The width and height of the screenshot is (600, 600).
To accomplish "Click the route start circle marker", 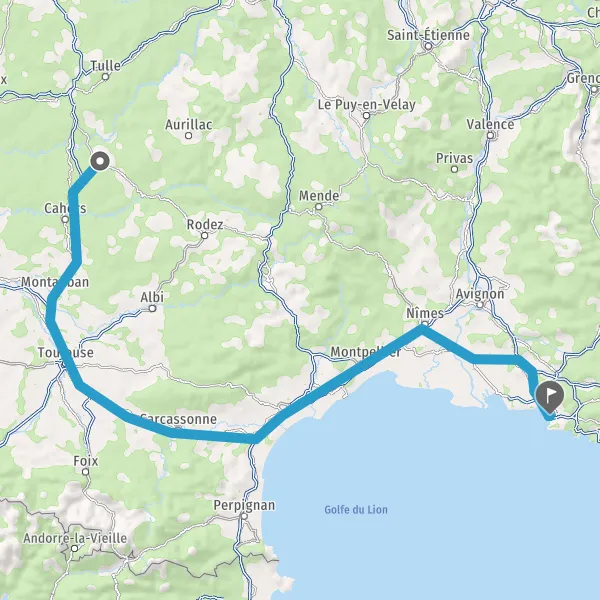I will pos(99,161).
